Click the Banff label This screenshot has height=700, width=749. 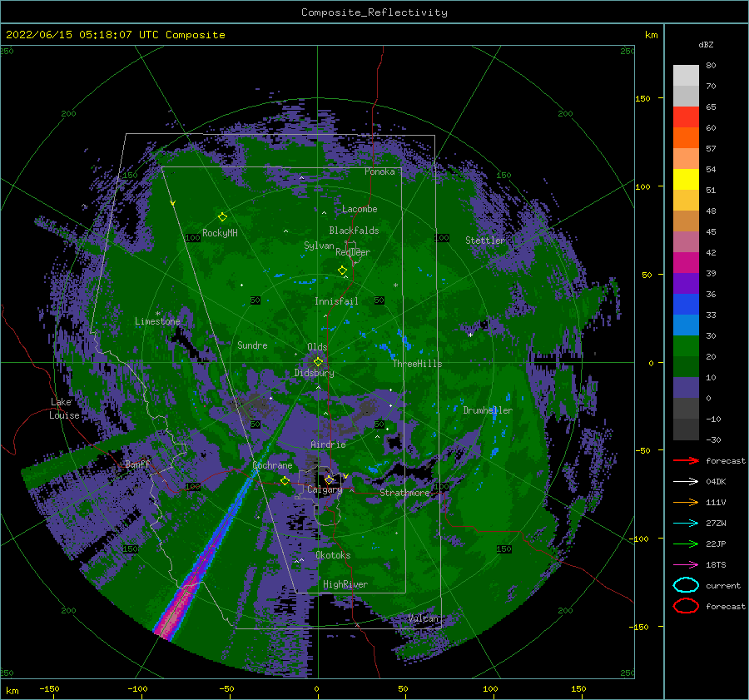[137, 464]
